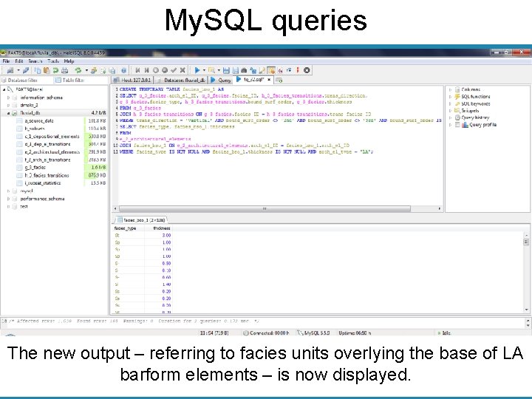This screenshot has width=532, height=399.
Task: Select the facies_bso_1 result tab
Action: click(141, 220)
